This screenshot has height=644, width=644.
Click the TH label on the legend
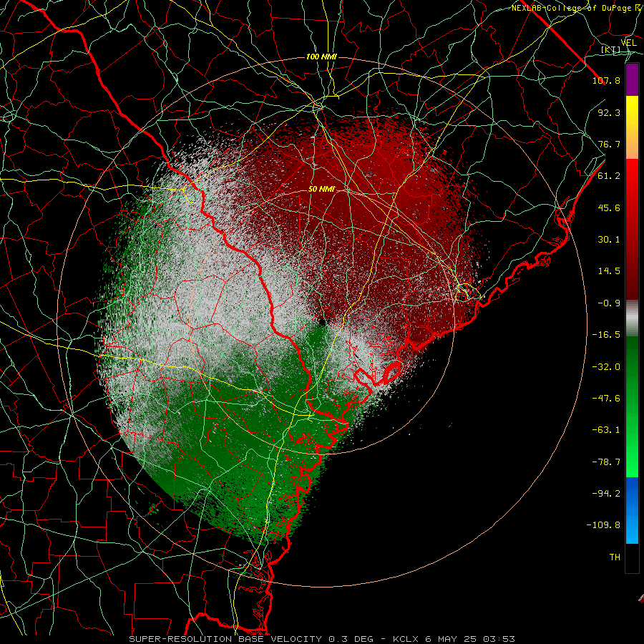click(615, 557)
